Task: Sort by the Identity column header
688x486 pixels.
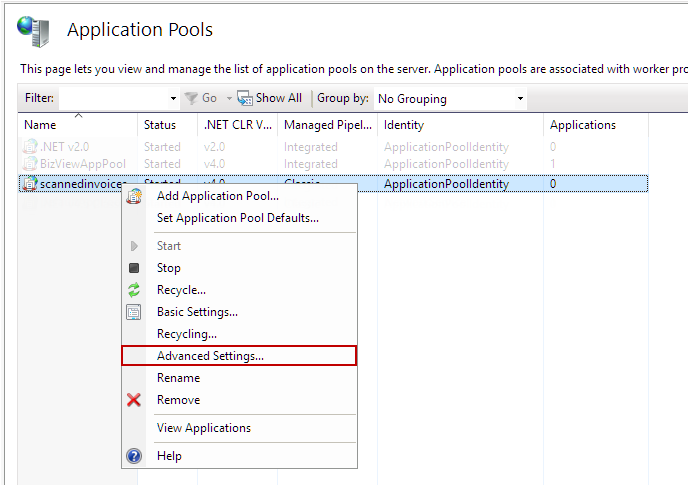Action: pos(404,125)
